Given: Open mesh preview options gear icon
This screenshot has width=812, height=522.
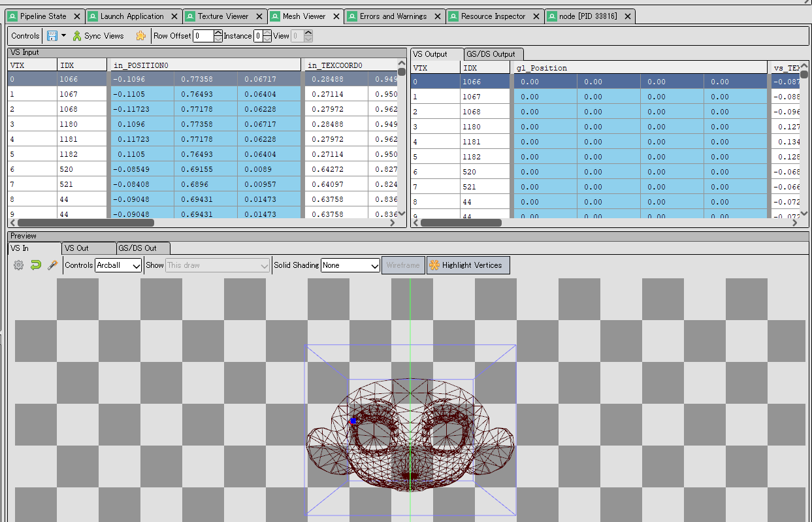Looking at the screenshot, I should [x=19, y=265].
